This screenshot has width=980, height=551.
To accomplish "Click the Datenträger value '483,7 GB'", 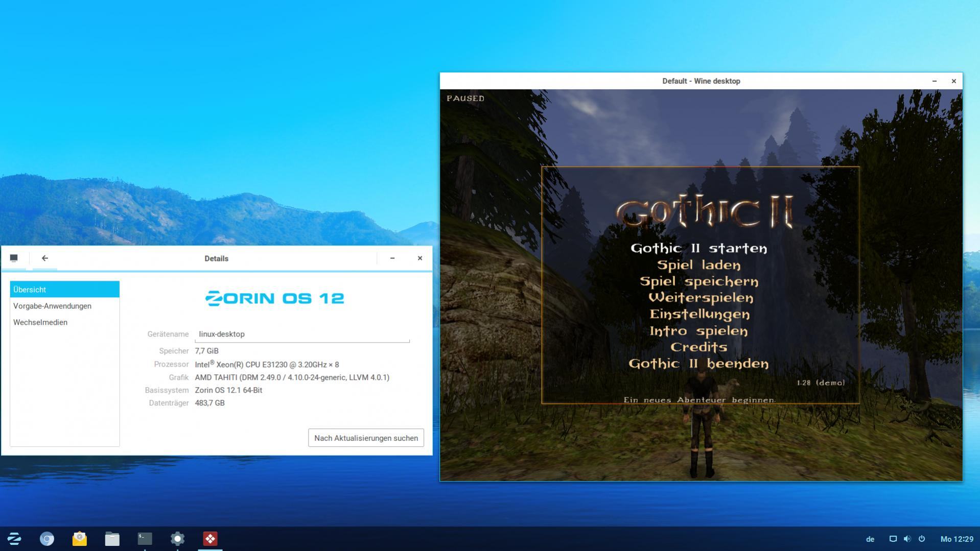I will pos(209,403).
